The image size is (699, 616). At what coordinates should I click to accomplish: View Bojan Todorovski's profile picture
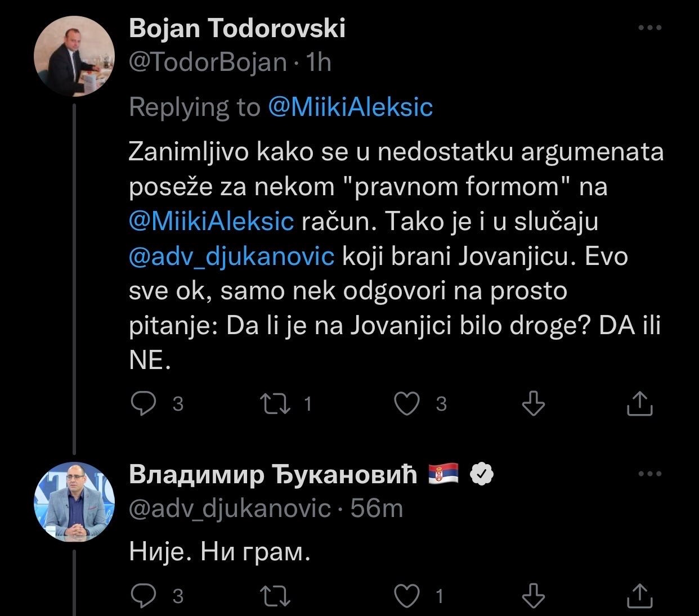74,57
